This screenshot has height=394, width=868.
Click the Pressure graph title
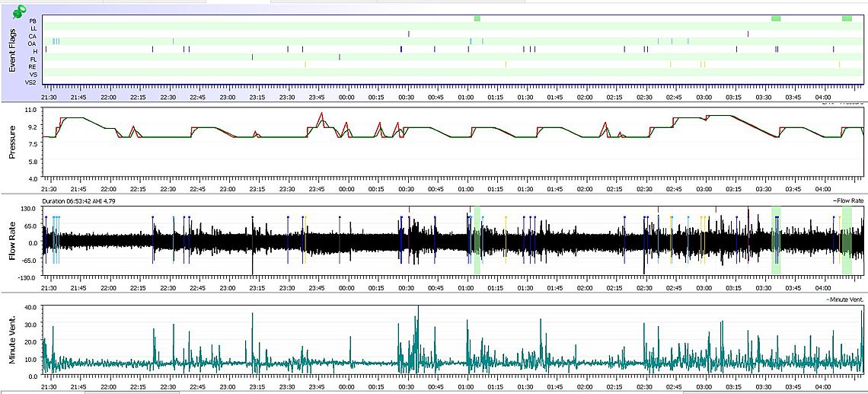click(x=12, y=144)
